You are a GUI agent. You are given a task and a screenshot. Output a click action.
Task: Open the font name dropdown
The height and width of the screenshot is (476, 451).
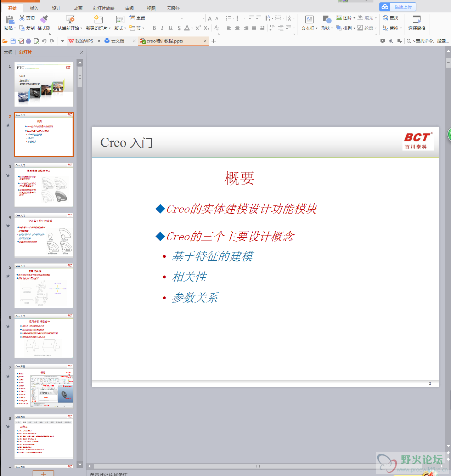coord(182,18)
